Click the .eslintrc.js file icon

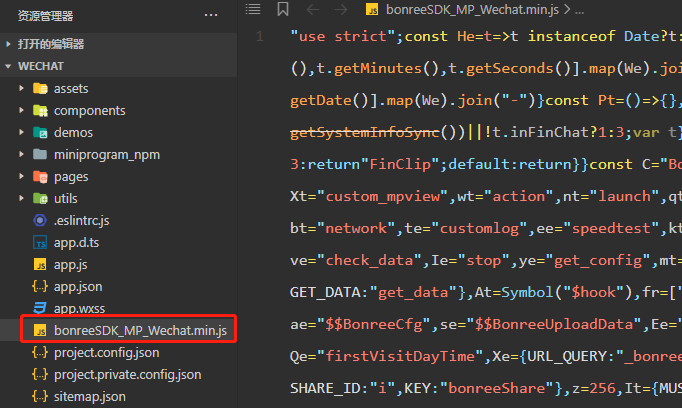(x=40, y=220)
